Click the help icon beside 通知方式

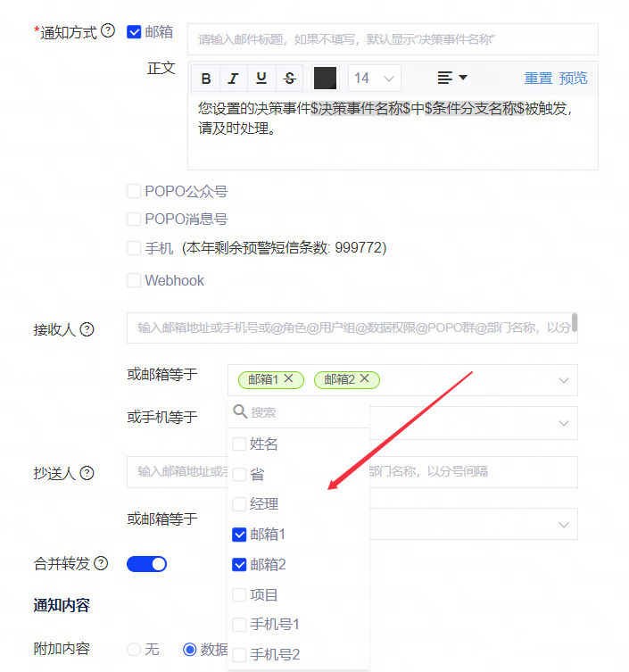pos(108,31)
